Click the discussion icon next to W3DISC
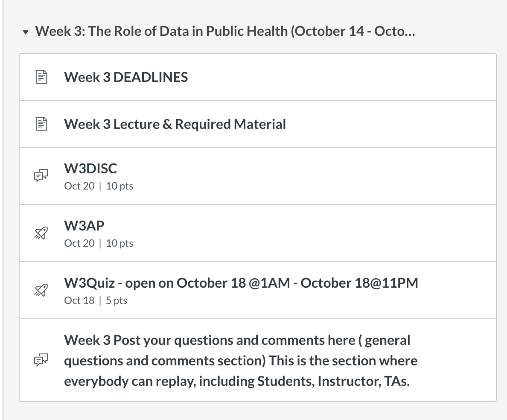The height and width of the screenshot is (420, 507). [x=41, y=175]
